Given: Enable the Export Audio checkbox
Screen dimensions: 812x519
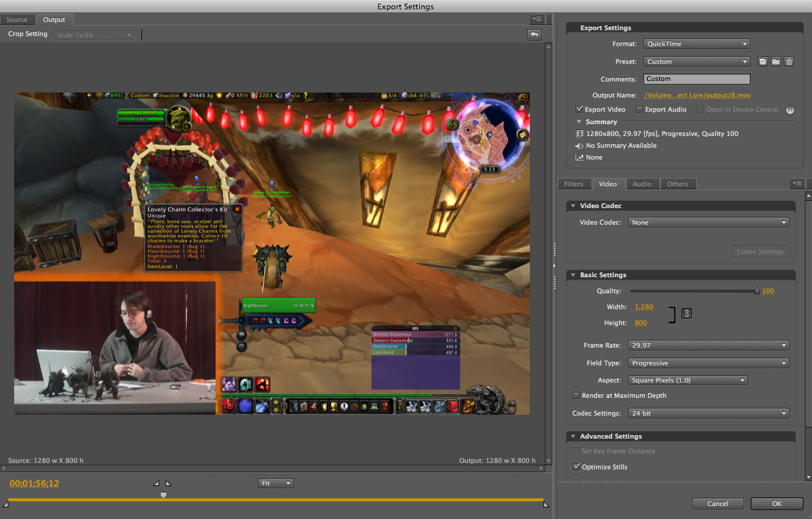Looking at the screenshot, I should click(x=639, y=109).
